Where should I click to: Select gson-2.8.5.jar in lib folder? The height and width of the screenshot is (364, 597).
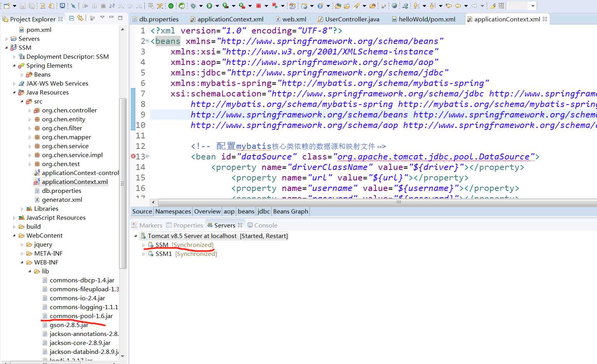point(69,325)
